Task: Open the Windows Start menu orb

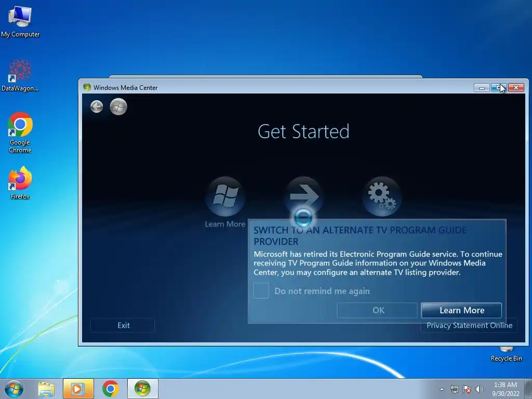Action: 14,389
